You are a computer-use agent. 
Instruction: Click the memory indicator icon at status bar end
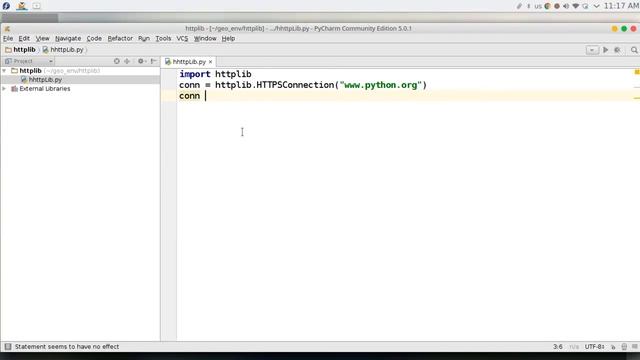pos(635,347)
